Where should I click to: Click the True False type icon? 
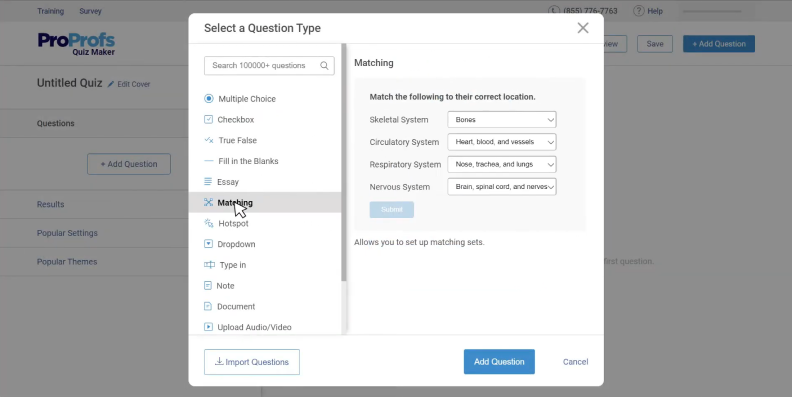[209, 140]
